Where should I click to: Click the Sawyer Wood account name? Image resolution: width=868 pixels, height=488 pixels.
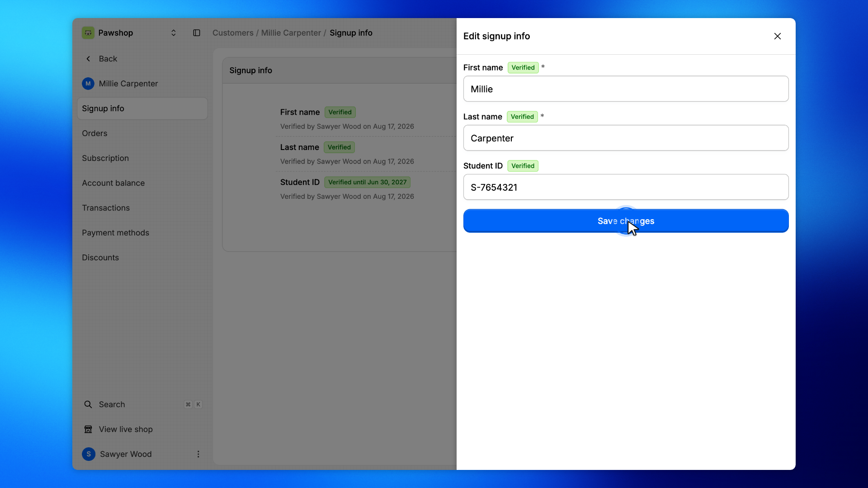pos(126,454)
